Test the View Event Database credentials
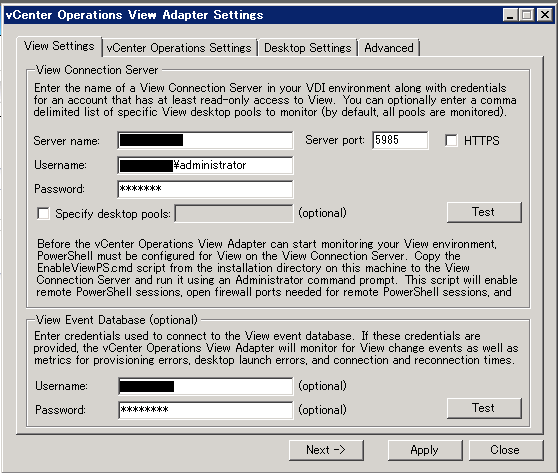The width and height of the screenshot is (558, 473). [484, 408]
